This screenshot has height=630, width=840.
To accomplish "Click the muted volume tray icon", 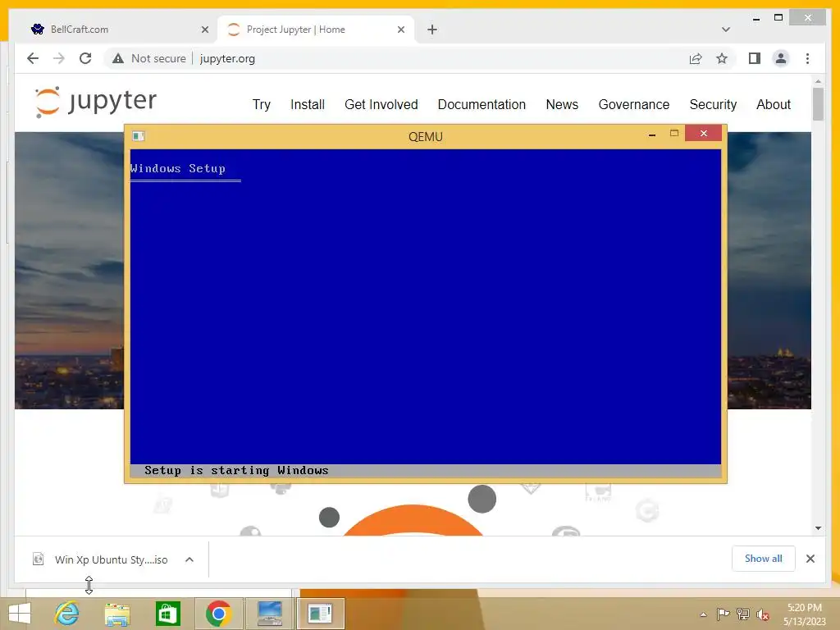I will point(762,614).
